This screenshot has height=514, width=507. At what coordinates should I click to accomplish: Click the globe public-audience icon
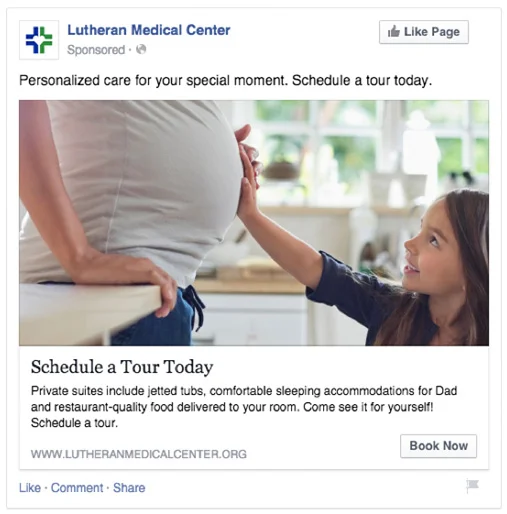click(141, 49)
